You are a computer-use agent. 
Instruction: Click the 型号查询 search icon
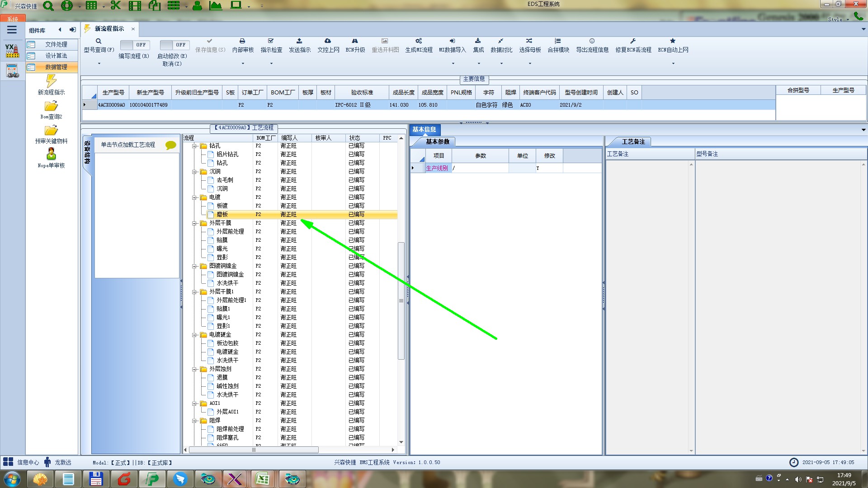click(x=98, y=41)
